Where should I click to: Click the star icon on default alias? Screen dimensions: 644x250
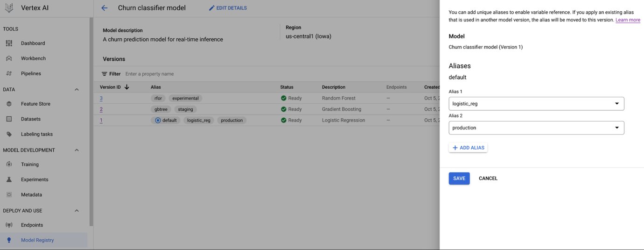(x=158, y=120)
